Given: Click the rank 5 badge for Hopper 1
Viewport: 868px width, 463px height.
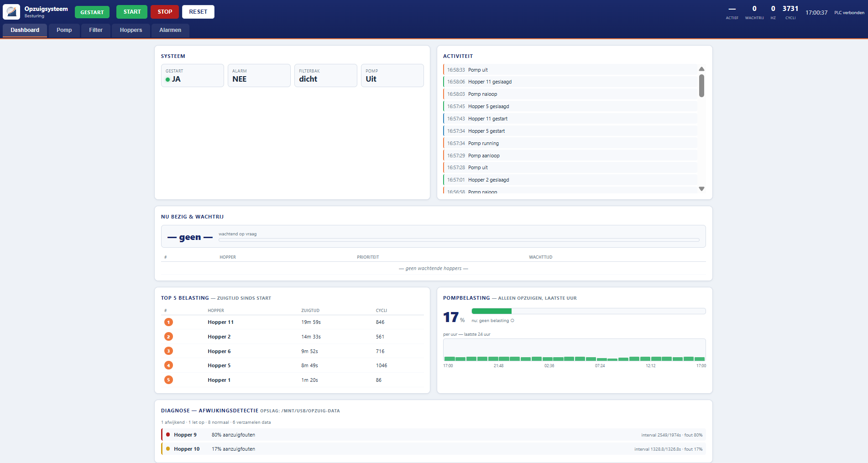Looking at the screenshot, I should click(168, 380).
